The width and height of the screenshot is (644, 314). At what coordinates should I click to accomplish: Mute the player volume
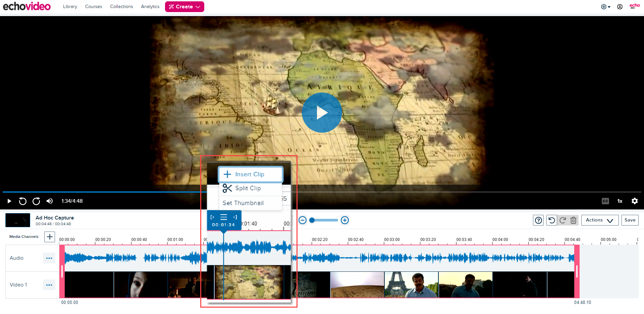[50, 201]
